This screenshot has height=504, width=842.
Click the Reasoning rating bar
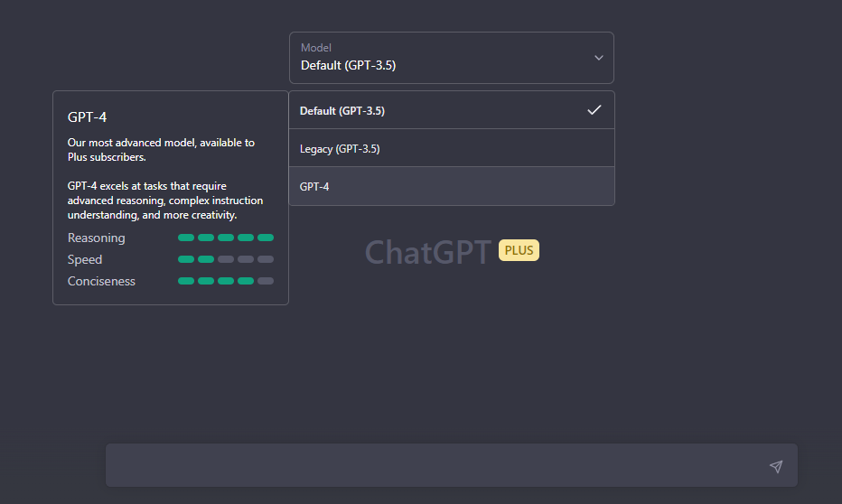226,238
